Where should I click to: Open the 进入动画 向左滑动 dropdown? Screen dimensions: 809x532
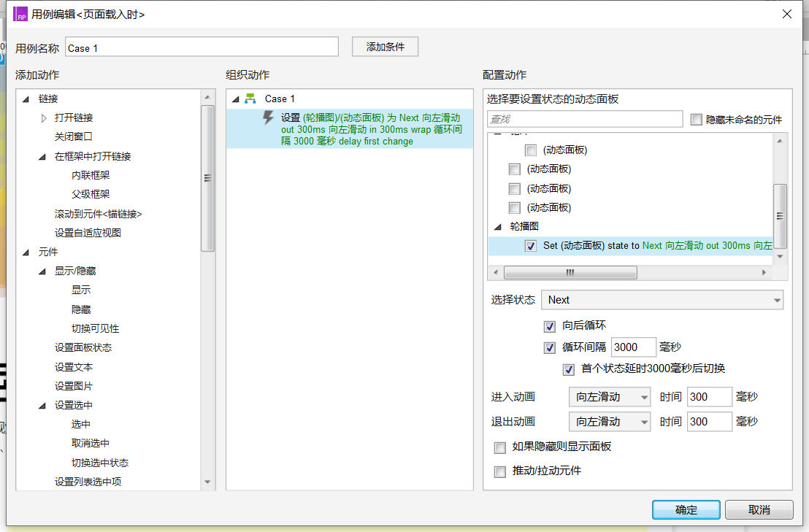coord(610,397)
